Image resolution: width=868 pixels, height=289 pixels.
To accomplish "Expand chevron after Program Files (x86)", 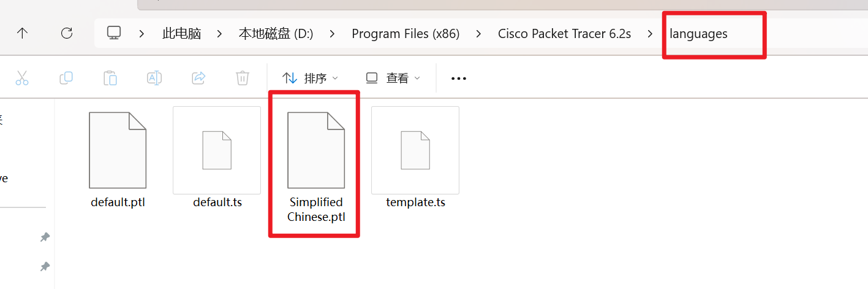I will pyautogui.click(x=478, y=34).
